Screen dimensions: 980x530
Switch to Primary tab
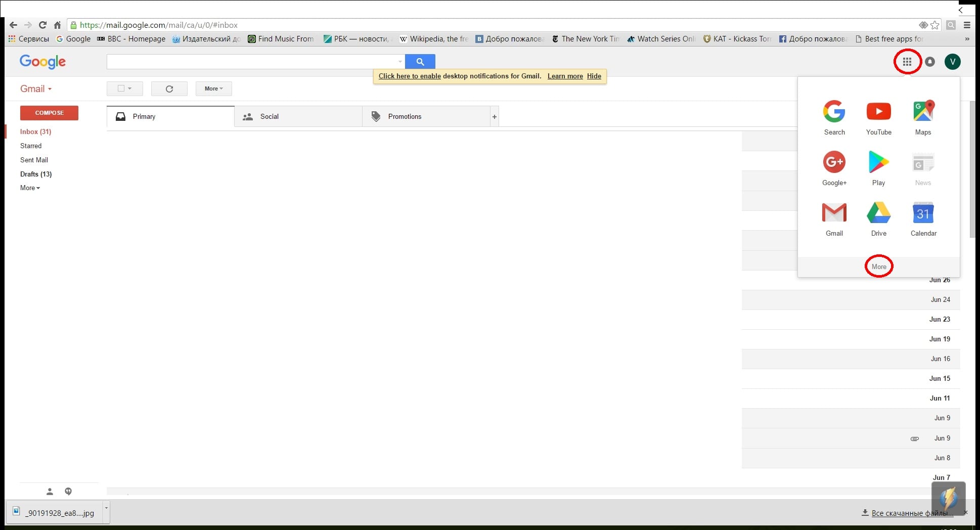click(170, 116)
